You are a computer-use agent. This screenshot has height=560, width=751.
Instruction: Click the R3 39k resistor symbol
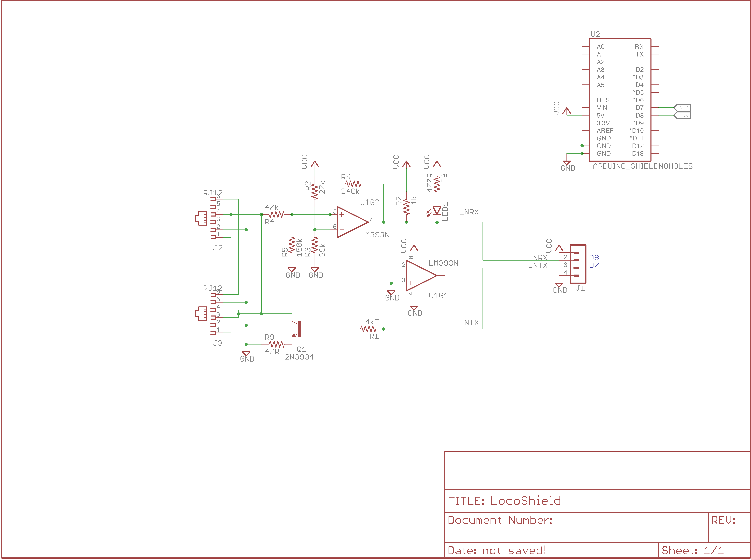pyautogui.click(x=315, y=245)
